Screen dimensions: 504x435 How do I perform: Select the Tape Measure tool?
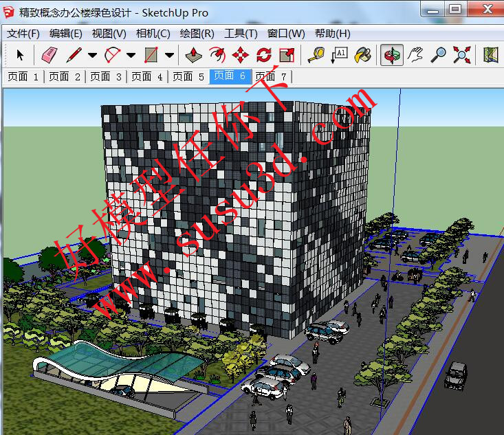[x=316, y=55]
